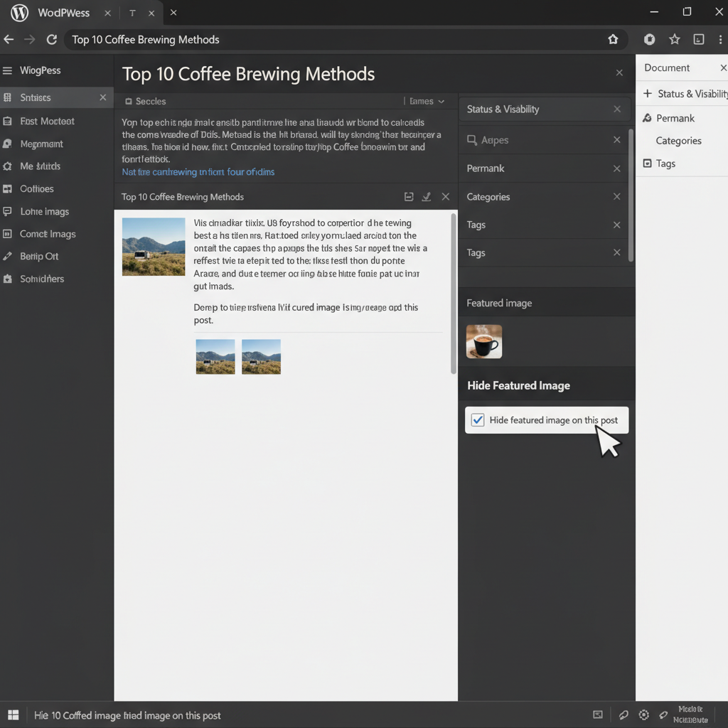The height and width of the screenshot is (728, 728).
Task: Click the coffee cup featured image thumbnail
Action: (x=484, y=341)
